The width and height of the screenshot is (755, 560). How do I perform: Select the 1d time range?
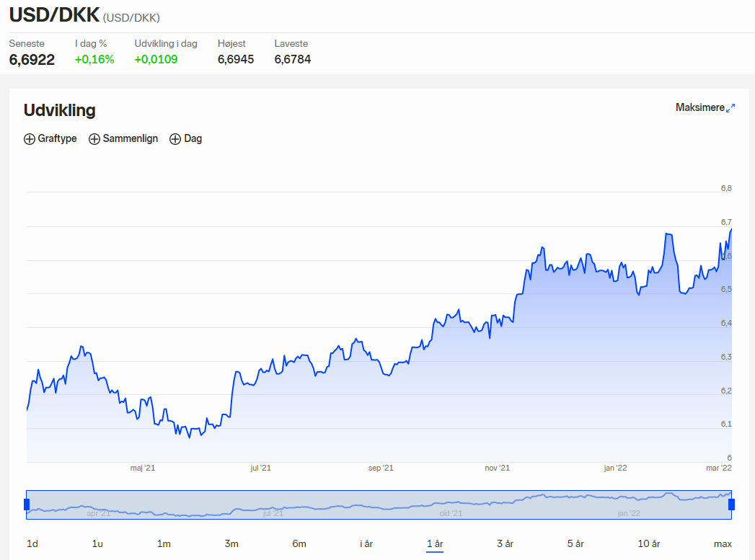(32, 543)
